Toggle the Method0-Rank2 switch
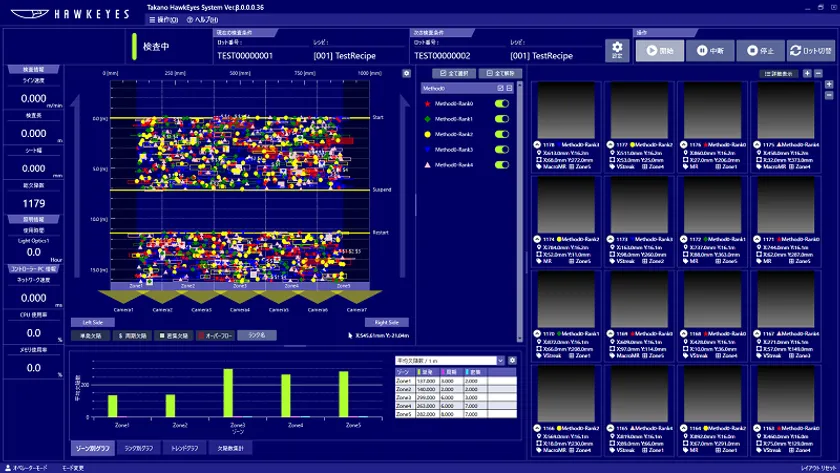 tap(502, 134)
